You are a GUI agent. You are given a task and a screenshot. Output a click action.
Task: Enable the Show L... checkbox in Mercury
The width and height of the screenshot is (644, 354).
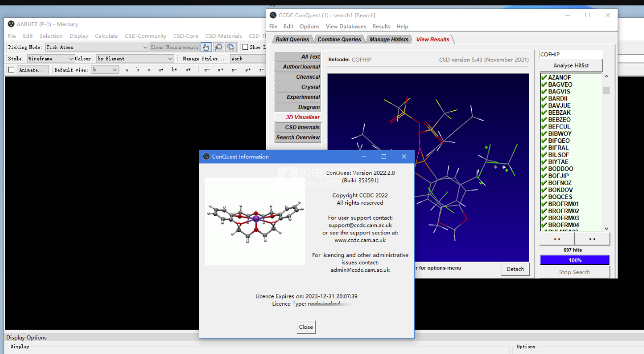tap(245, 47)
